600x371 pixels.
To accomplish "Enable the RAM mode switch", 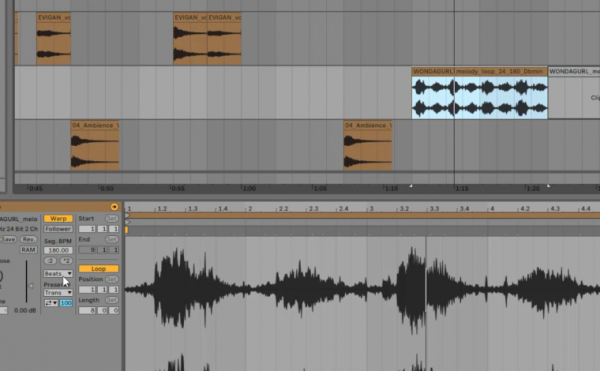I will tap(28, 250).
